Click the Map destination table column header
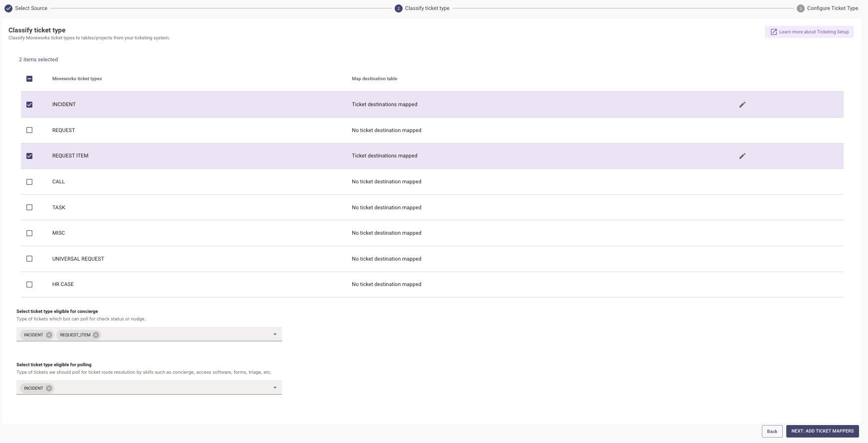The image size is (868, 443). 374,79
